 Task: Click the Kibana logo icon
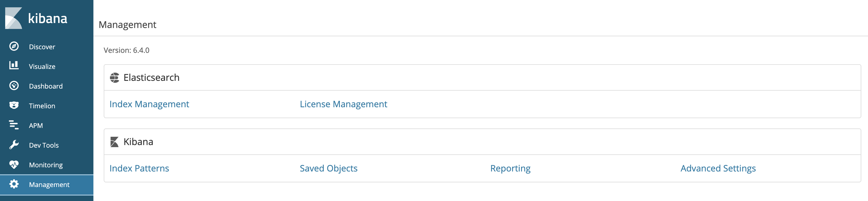coord(13,18)
